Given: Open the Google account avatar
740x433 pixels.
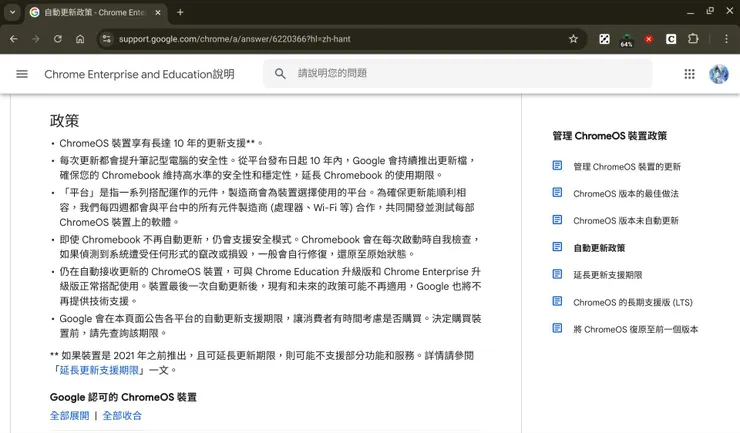Looking at the screenshot, I should [718, 74].
